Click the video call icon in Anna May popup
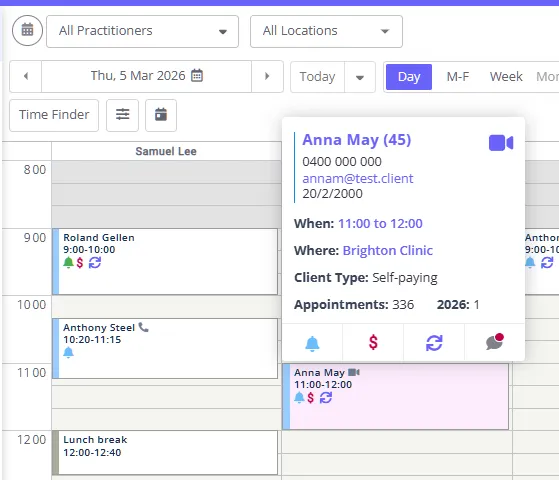 (x=501, y=143)
